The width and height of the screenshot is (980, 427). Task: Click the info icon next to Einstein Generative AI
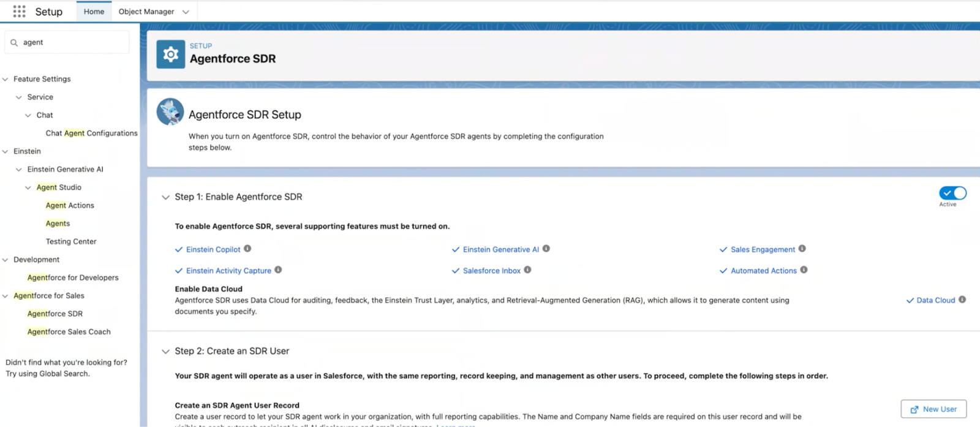(x=546, y=249)
